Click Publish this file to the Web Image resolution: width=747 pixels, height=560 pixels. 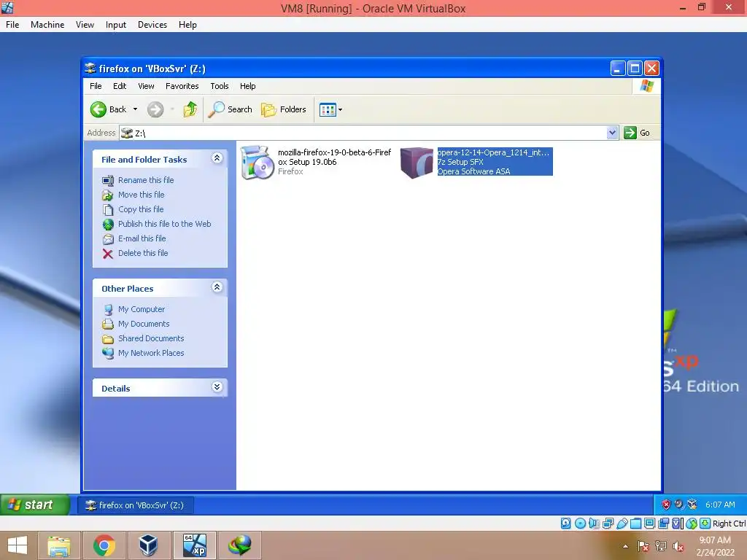164,224
